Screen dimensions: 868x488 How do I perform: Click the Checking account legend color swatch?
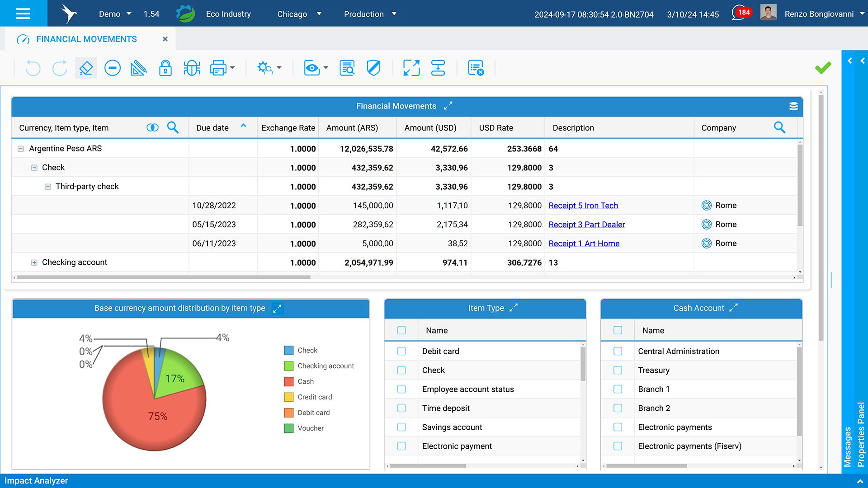[x=288, y=366]
